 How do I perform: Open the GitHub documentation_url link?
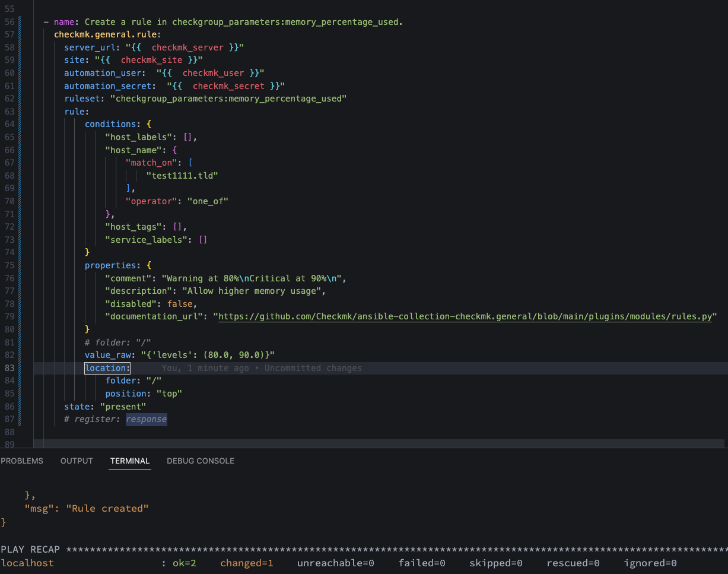[465, 316]
